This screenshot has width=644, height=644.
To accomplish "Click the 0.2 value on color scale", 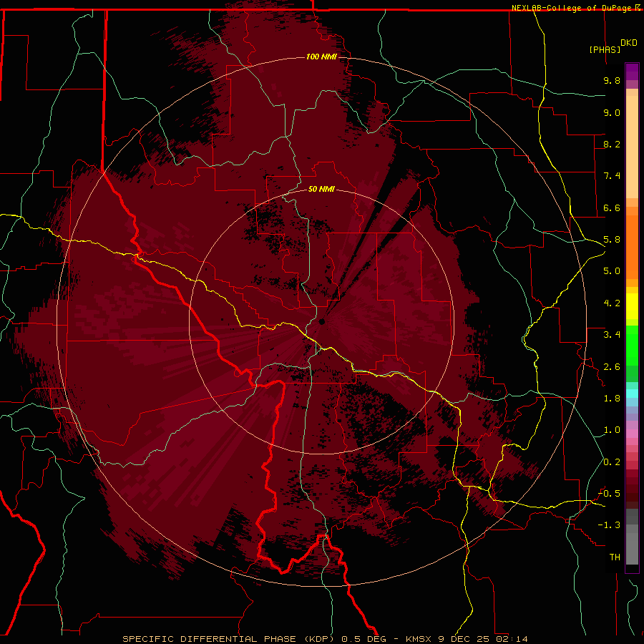I will tap(612, 462).
